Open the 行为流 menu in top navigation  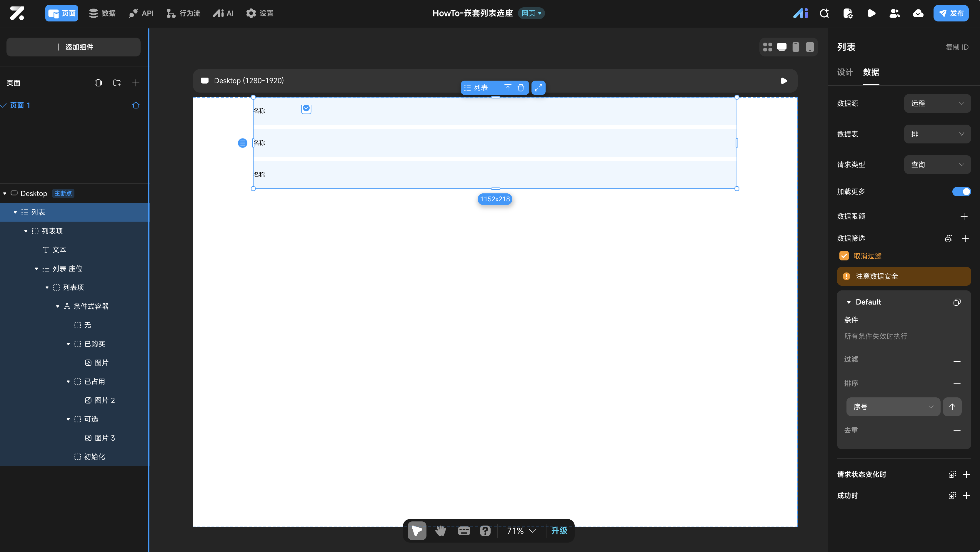point(183,13)
